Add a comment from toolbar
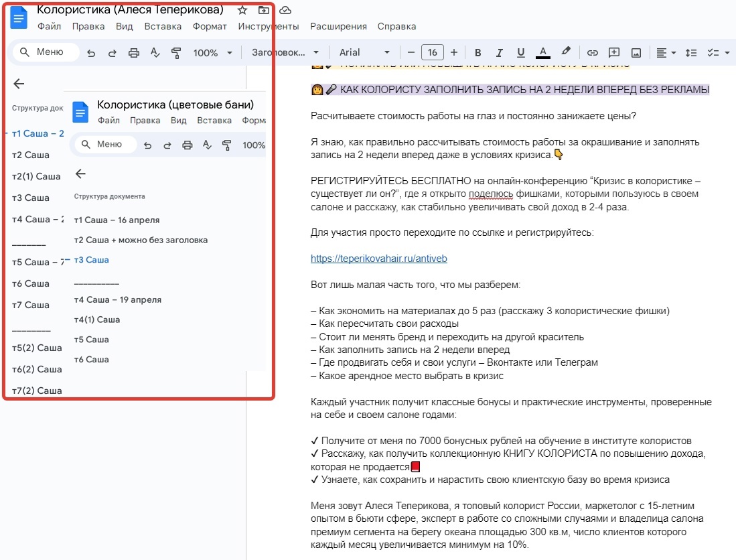This screenshot has height=560, width=736. point(614,52)
